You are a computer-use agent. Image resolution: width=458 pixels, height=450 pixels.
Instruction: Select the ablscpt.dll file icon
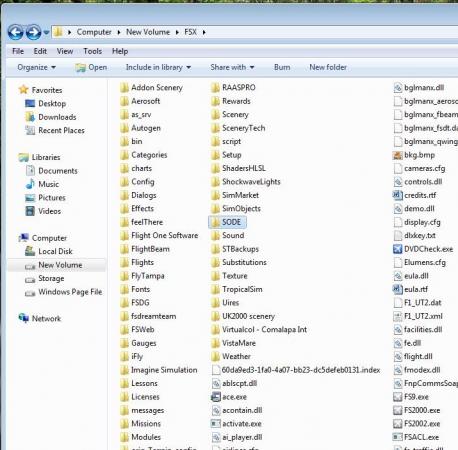pyautogui.click(x=216, y=384)
